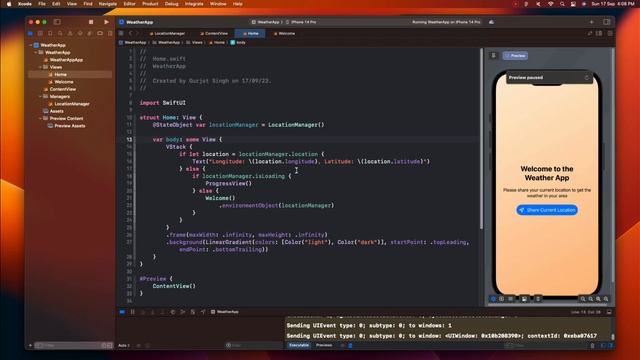The height and width of the screenshot is (360, 640).
Task: Toggle breakpoints activation in debug bar
Action: 122,312
